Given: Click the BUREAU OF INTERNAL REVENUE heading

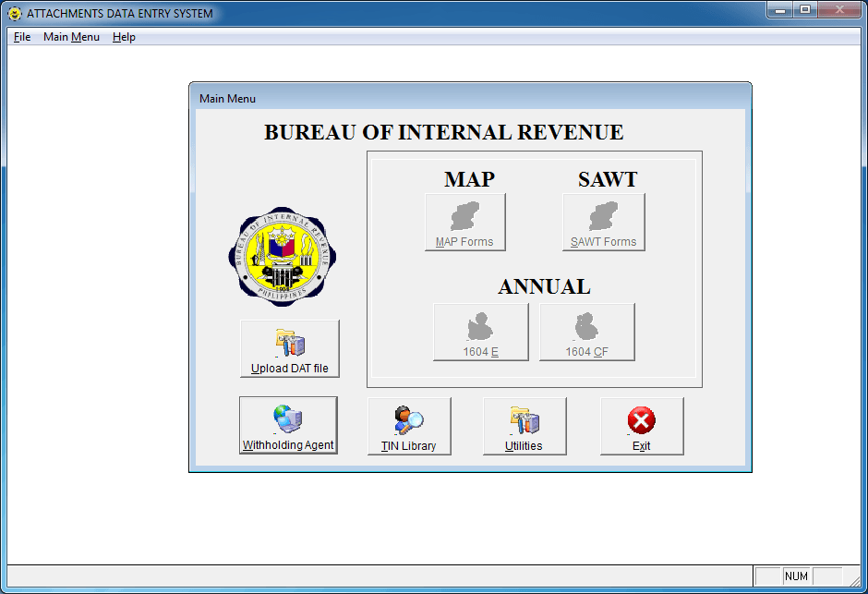Looking at the screenshot, I should (x=443, y=132).
